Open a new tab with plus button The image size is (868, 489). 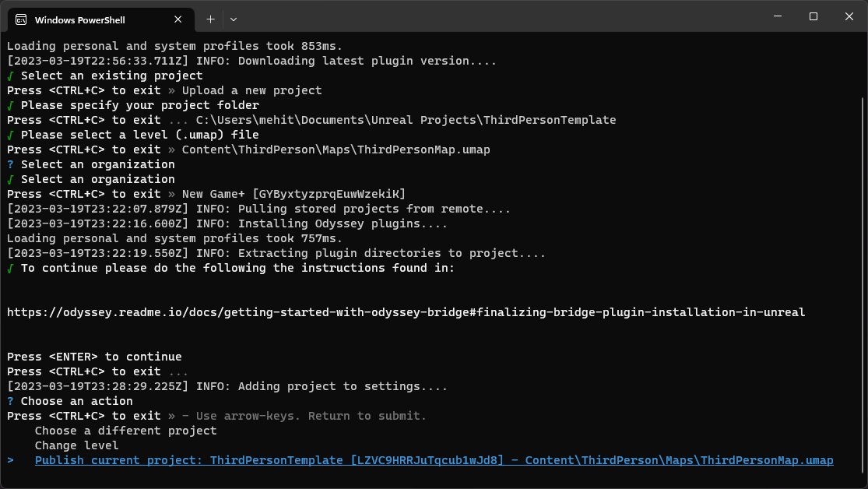point(210,19)
